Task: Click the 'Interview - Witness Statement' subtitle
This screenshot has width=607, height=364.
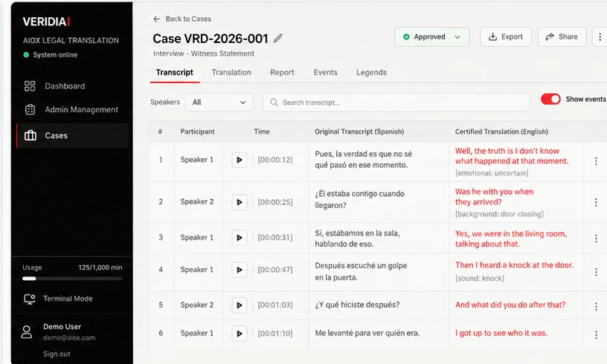Action: pos(204,53)
